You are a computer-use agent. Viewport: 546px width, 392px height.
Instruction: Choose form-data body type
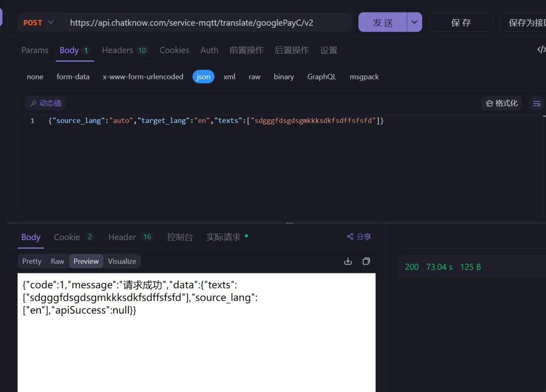[x=73, y=77]
